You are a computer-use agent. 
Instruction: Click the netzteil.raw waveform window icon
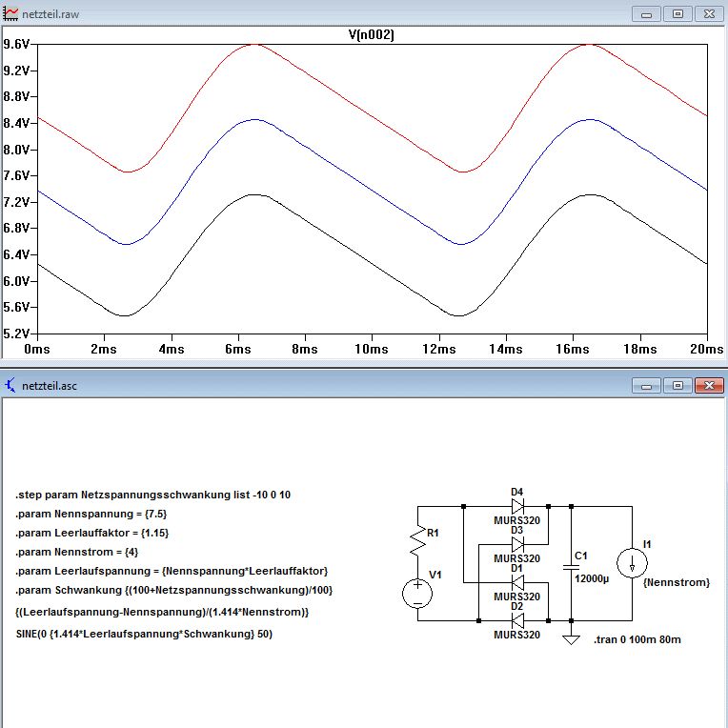click(10, 13)
